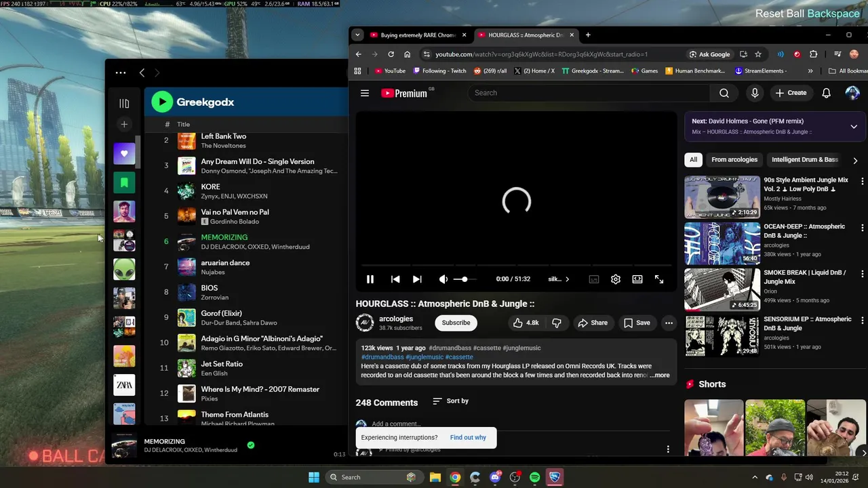Click Find out why link
Image resolution: width=868 pixels, height=488 pixels.
[x=468, y=438]
